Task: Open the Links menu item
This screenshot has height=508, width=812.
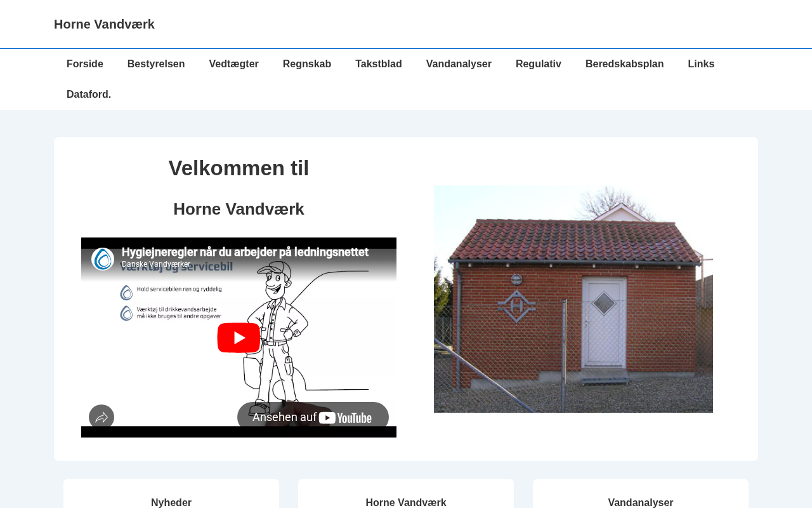Action: tap(701, 64)
